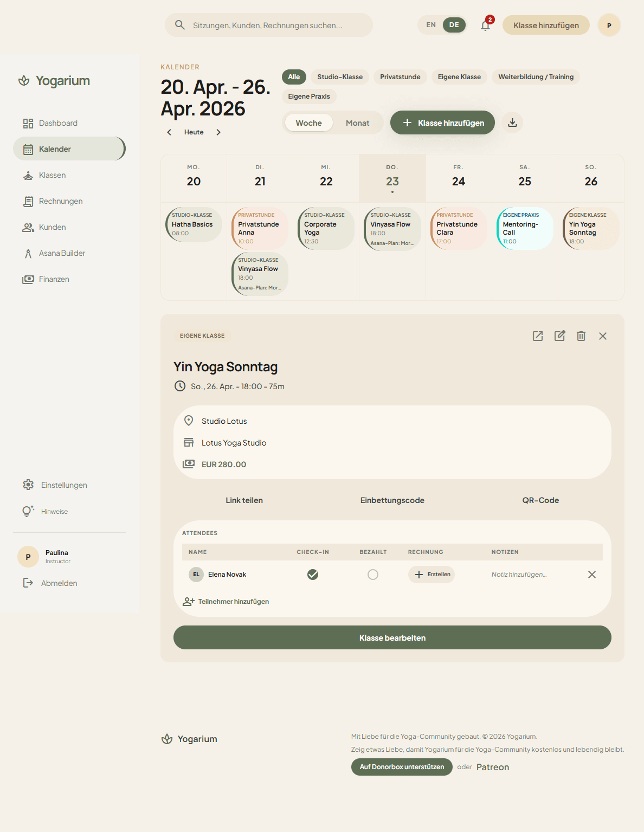Edit the class with the pencil icon
The height and width of the screenshot is (832, 644).
[x=559, y=336]
